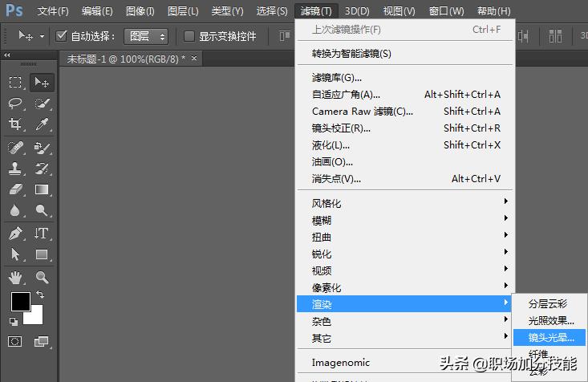588x382 pixels.
Task: Choose 镜头校正(R)... filter
Action: point(406,128)
